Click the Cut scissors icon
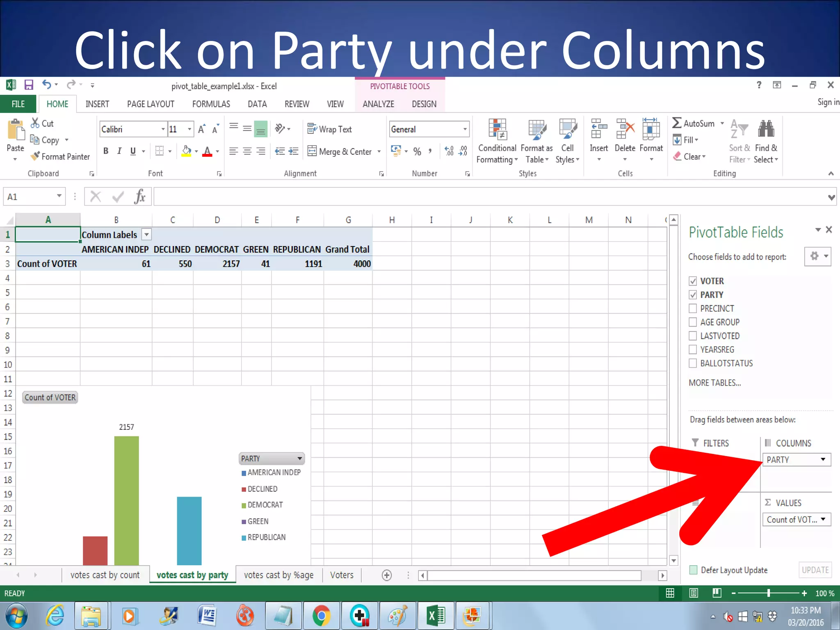Screen dimensions: 840x630 [x=35, y=123]
